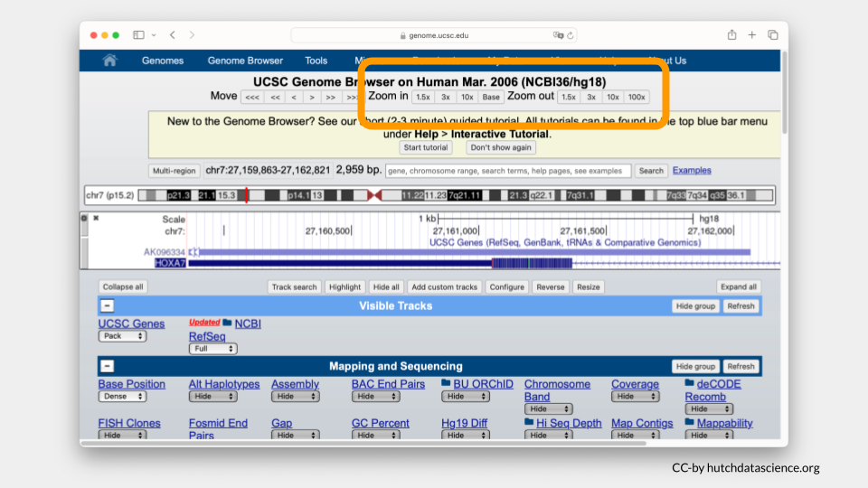868x488 pixels.
Task: Open UCSC Genes Pack dropdown
Action: [x=122, y=336]
